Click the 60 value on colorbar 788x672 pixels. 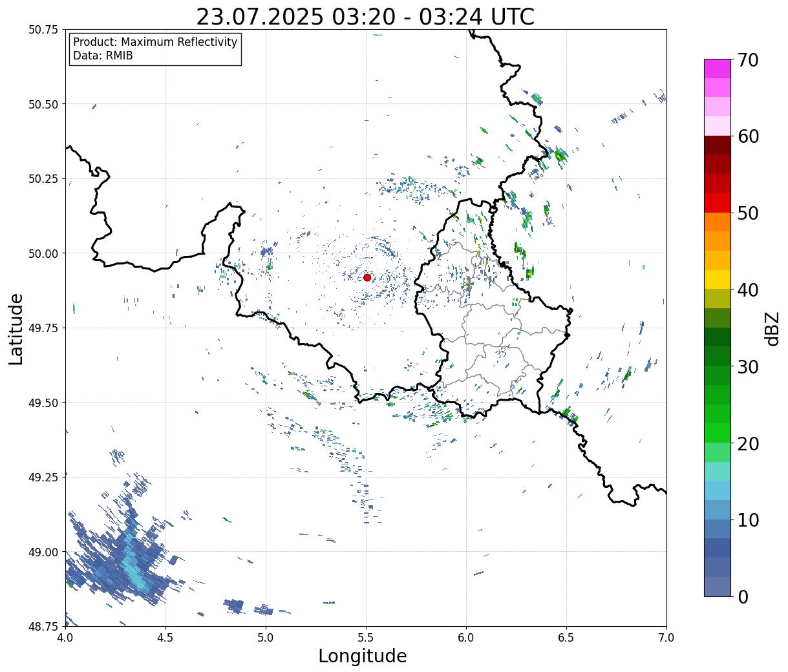748,136
